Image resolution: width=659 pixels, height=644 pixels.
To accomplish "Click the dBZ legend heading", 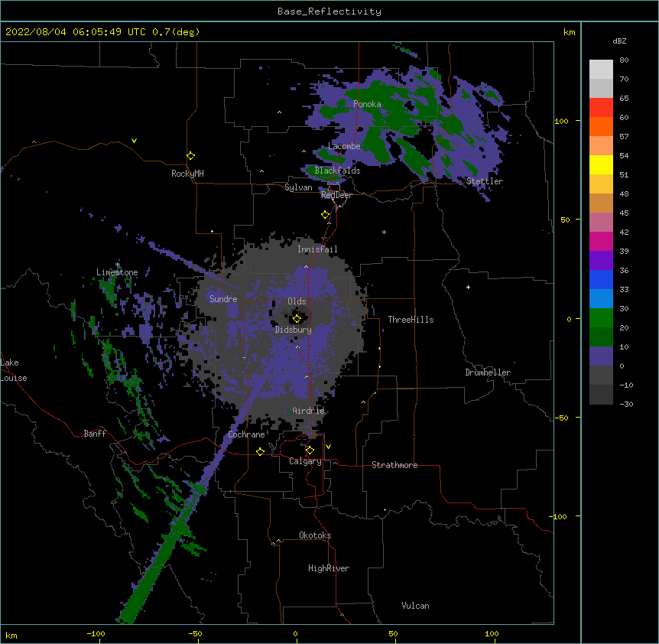I will [619, 41].
